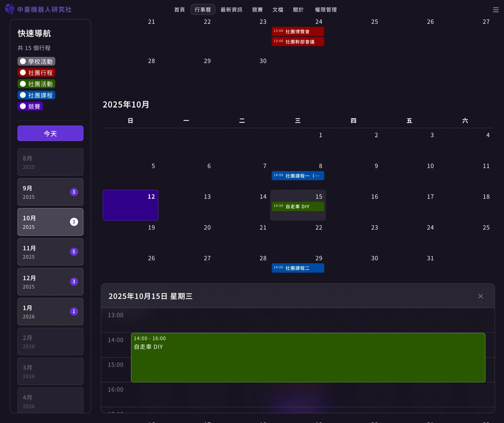
Task: Toggle the 學校活動 category filter
Action: click(x=36, y=61)
